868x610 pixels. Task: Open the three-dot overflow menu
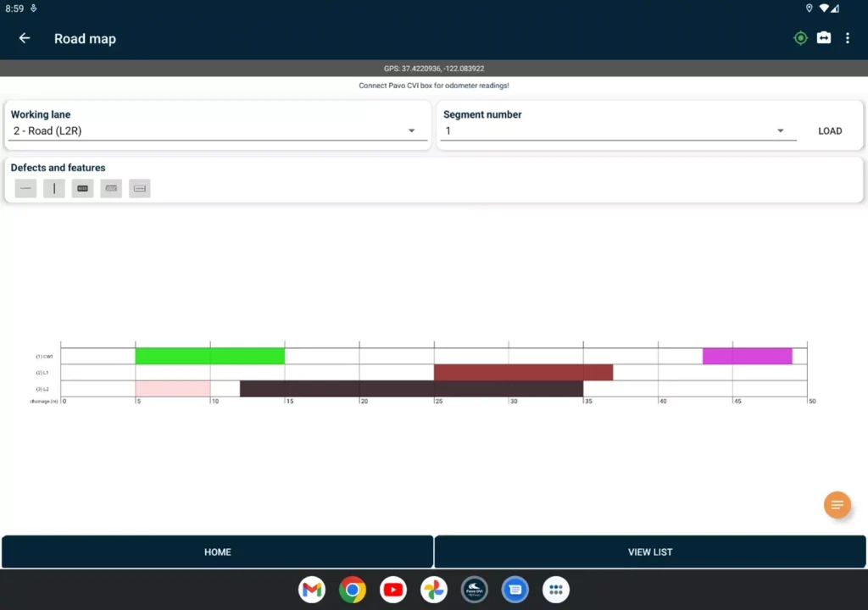coord(847,38)
